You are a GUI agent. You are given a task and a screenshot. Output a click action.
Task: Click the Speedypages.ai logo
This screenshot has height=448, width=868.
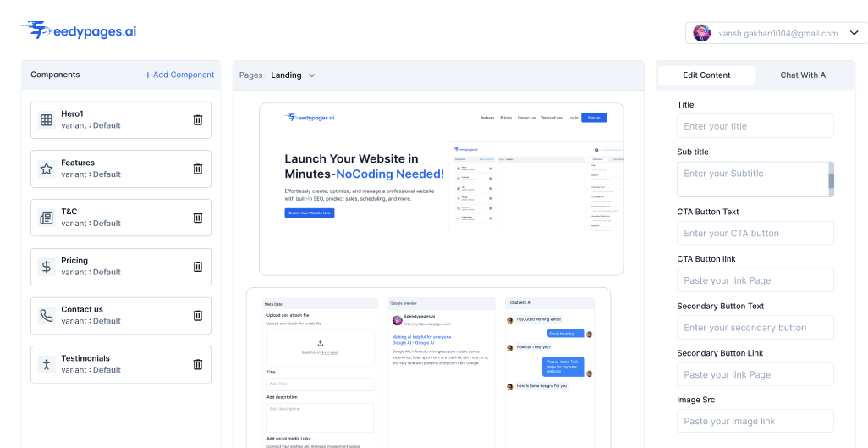(79, 30)
